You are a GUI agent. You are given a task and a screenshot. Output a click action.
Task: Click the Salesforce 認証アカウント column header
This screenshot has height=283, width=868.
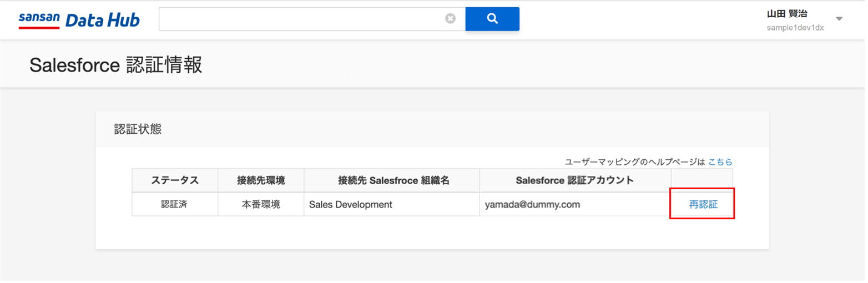575,180
